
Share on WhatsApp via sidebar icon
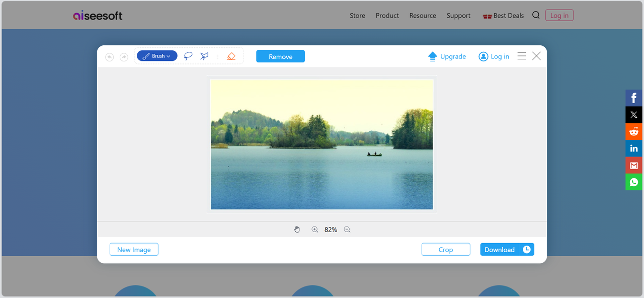click(x=634, y=182)
